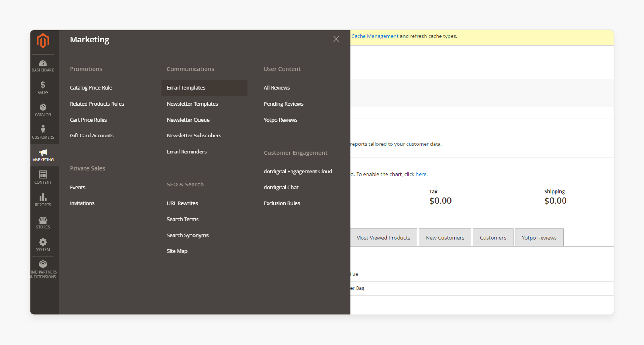Viewport: 644px width, 345px height.
Task: Open Catalog Price Rule
Action: 91,88
